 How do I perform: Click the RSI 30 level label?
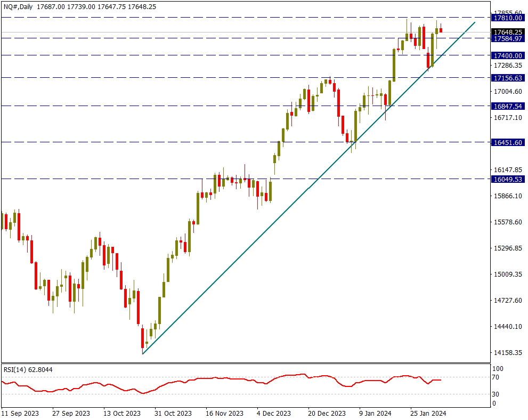coord(495,394)
